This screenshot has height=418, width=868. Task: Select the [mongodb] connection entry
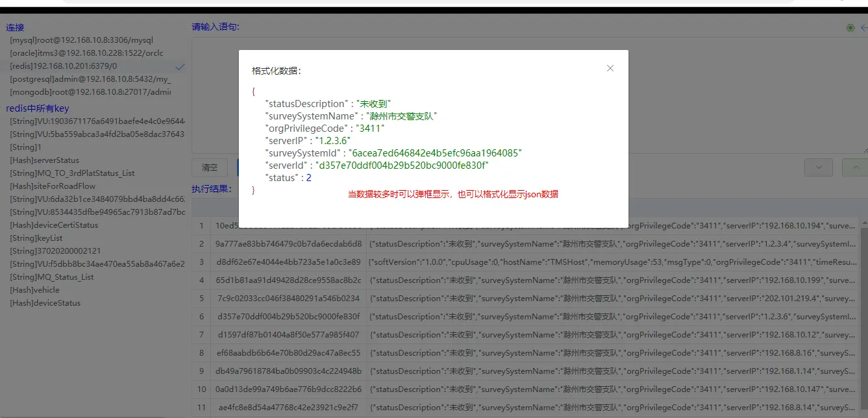[91, 91]
